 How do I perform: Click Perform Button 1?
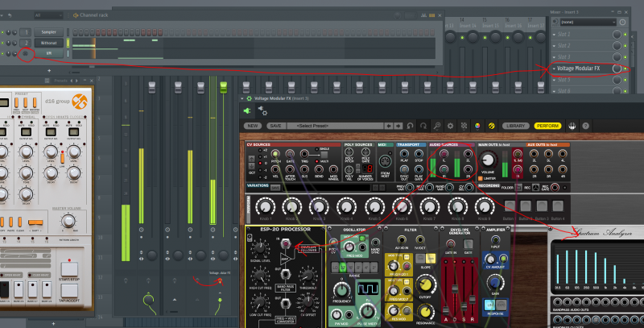tap(510, 206)
